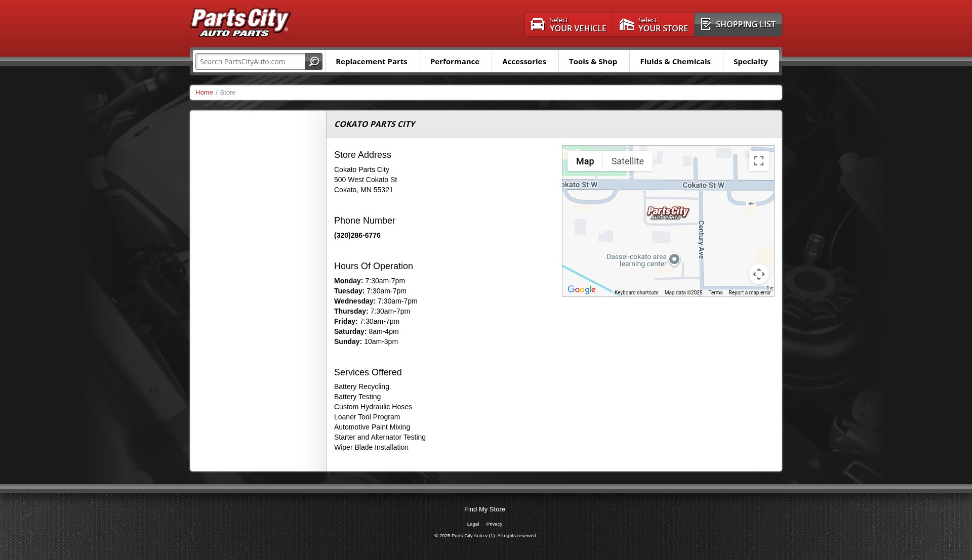972x560 pixels.
Task: Click the Century Ave map label
Action: [x=701, y=240]
